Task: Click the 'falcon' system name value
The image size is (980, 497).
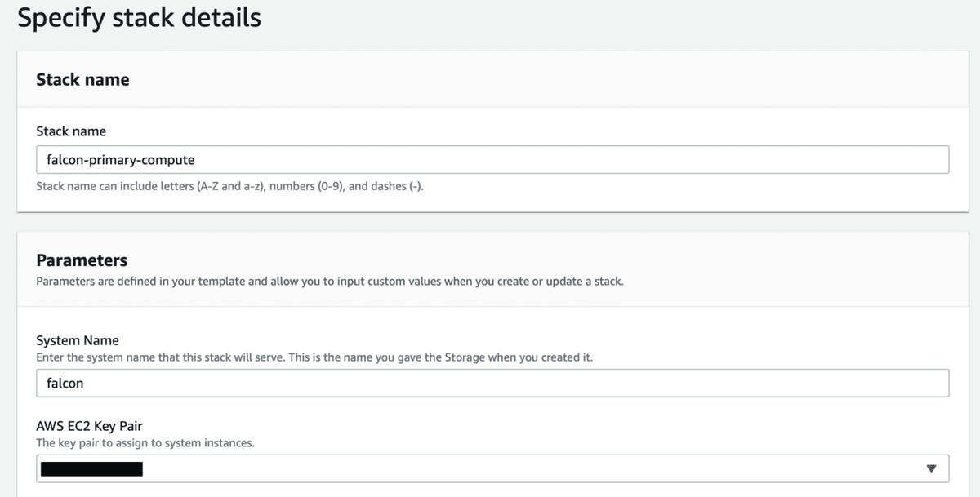Action: (x=65, y=383)
